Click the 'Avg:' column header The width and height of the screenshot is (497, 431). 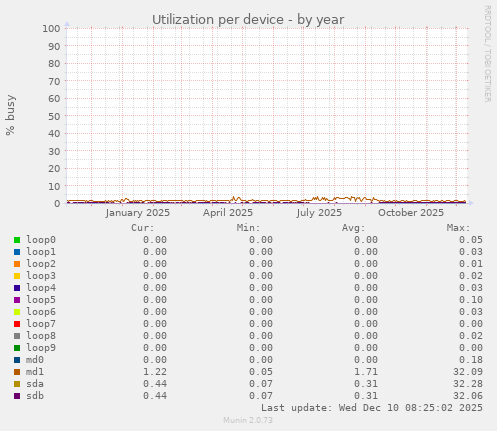(x=354, y=228)
